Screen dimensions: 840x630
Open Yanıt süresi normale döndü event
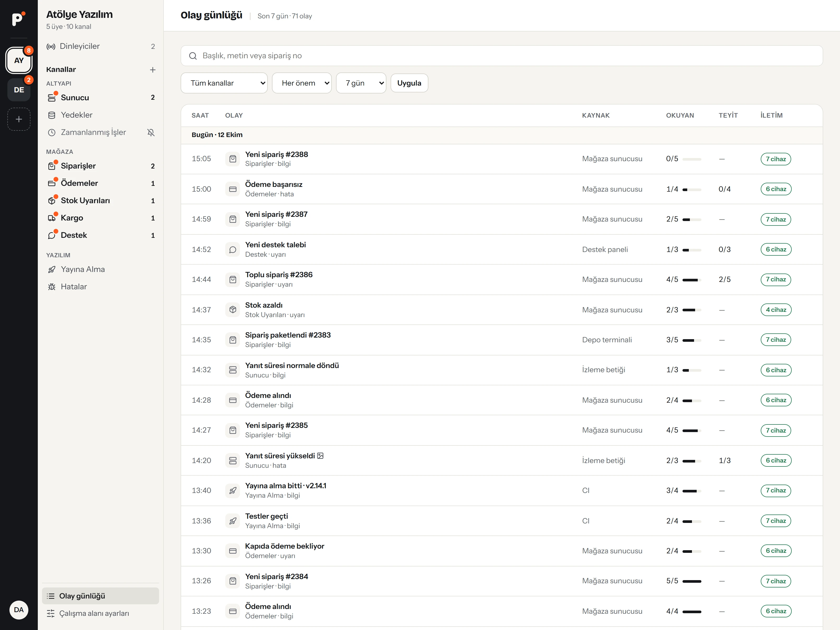502,370
